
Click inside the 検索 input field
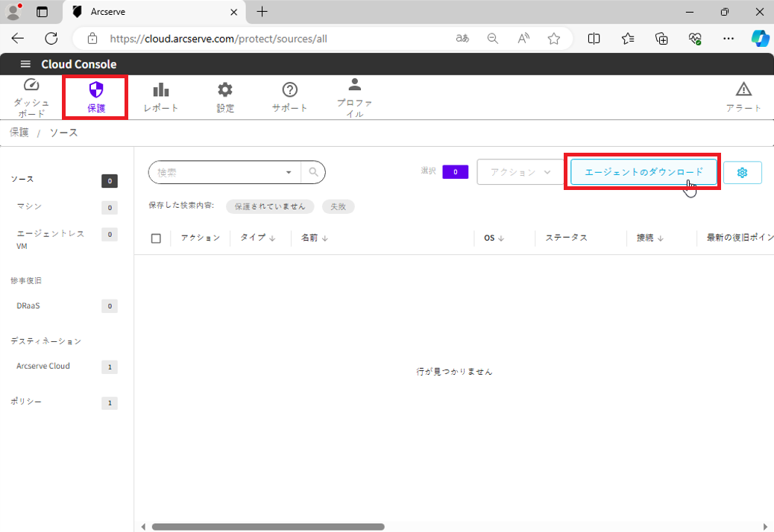pos(220,172)
